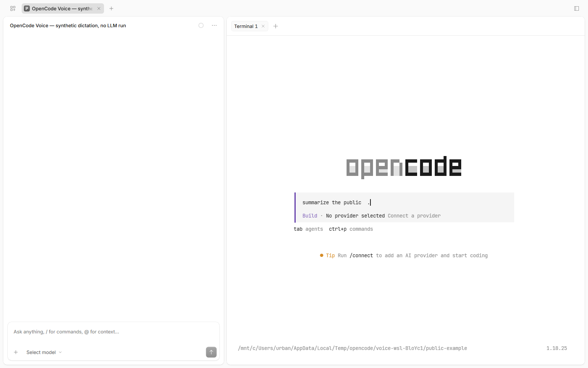Click the 'Build' agent label
Image resolution: width=588 pixels, height=368 pixels.
pos(310,216)
